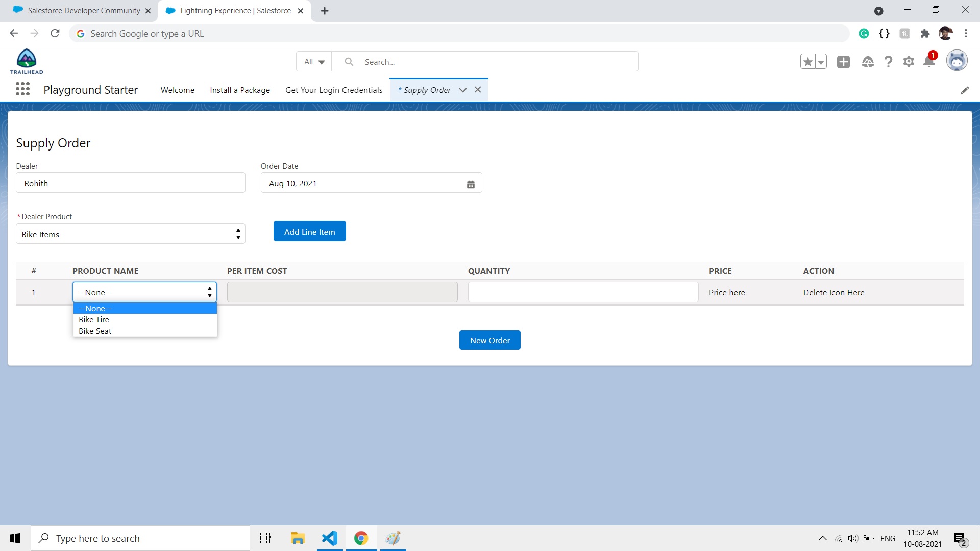Screen dimensions: 980x551
Task: Click the Favorites star icon
Action: tap(807, 62)
